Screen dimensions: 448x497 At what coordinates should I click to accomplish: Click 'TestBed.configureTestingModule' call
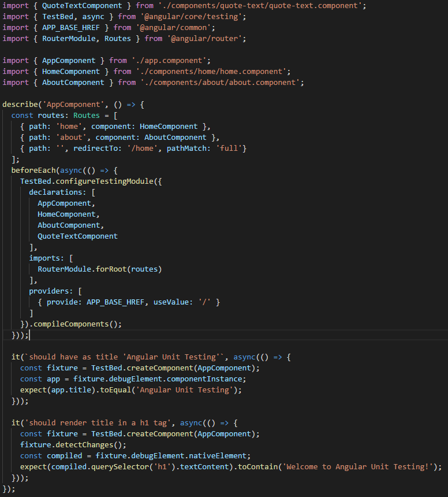[x=87, y=181]
